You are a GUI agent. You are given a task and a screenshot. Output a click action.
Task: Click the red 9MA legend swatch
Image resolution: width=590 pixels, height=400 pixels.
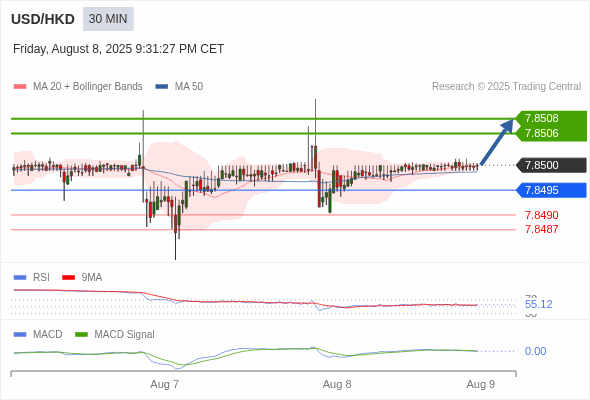68,278
